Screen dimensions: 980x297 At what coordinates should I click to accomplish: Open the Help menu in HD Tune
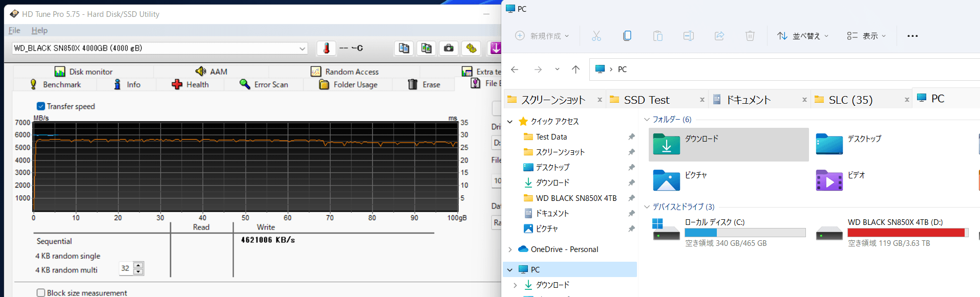(39, 31)
